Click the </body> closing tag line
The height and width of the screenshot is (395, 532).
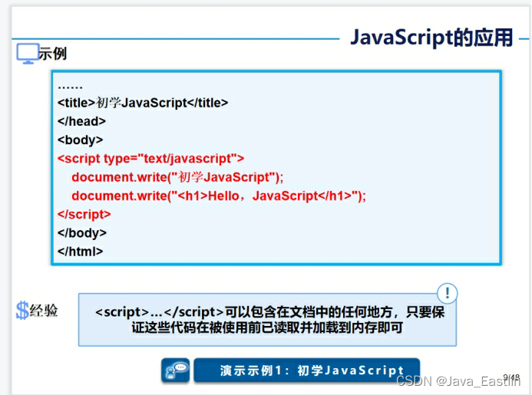(82, 233)
